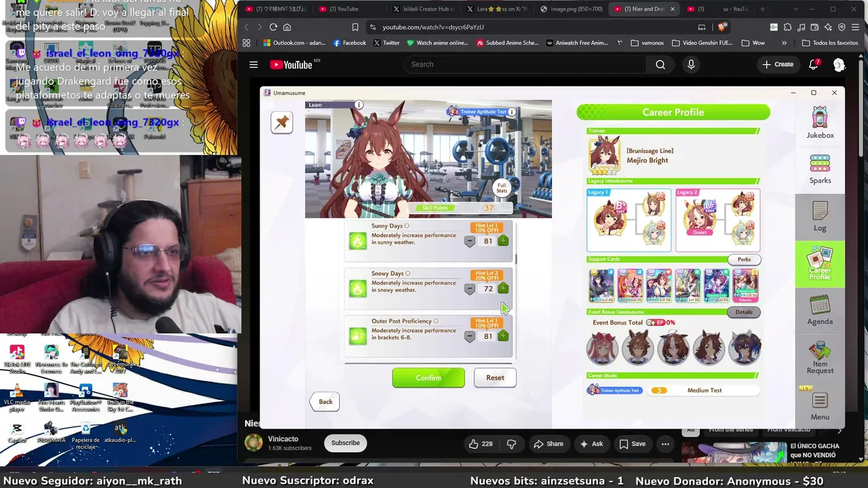Increase Outer Post Proficiency with plus button
Screen dimensions: 868x488
click(503, 335)
